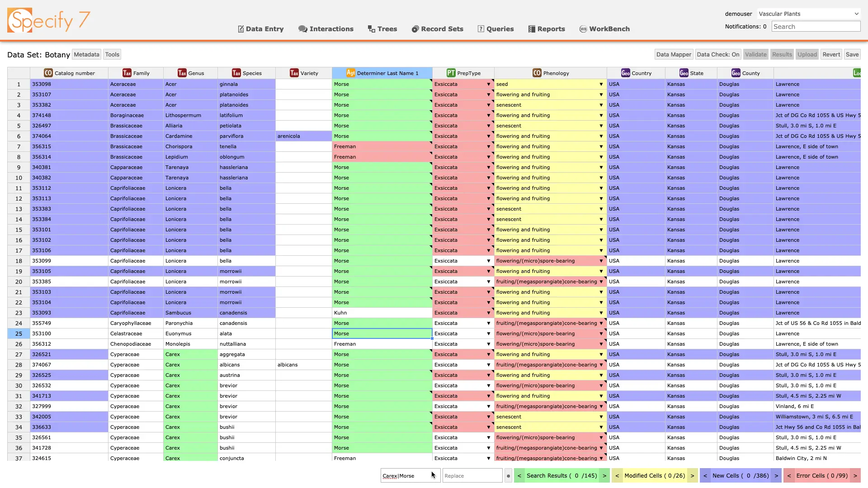Open search settings gear beside Replace field
868x488 pixels.
(508, 476)
